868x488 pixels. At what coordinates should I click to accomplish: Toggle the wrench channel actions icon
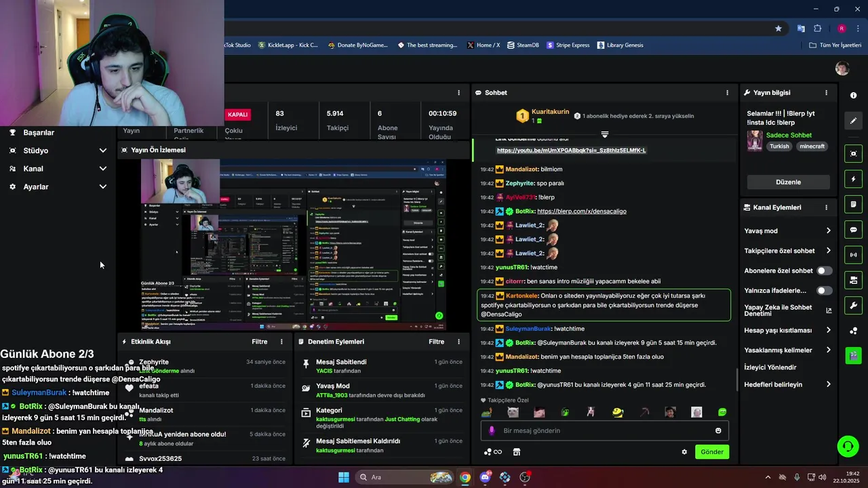click(854, 306)
